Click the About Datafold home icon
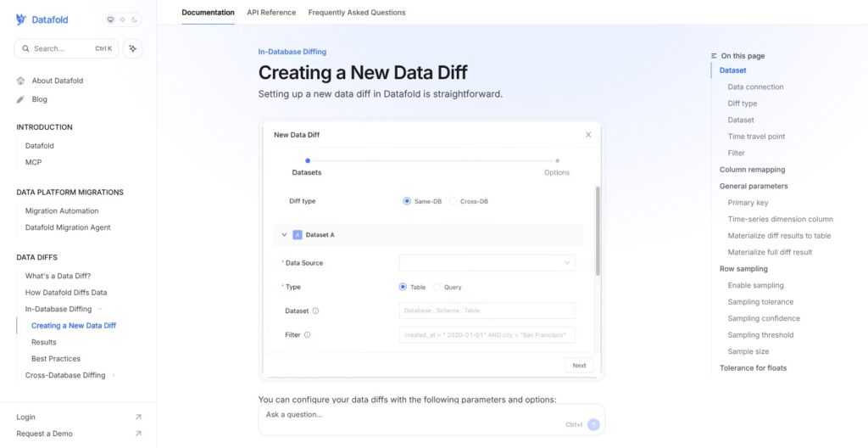Viewport: 868px width, 448px height. tap(20, 81)
